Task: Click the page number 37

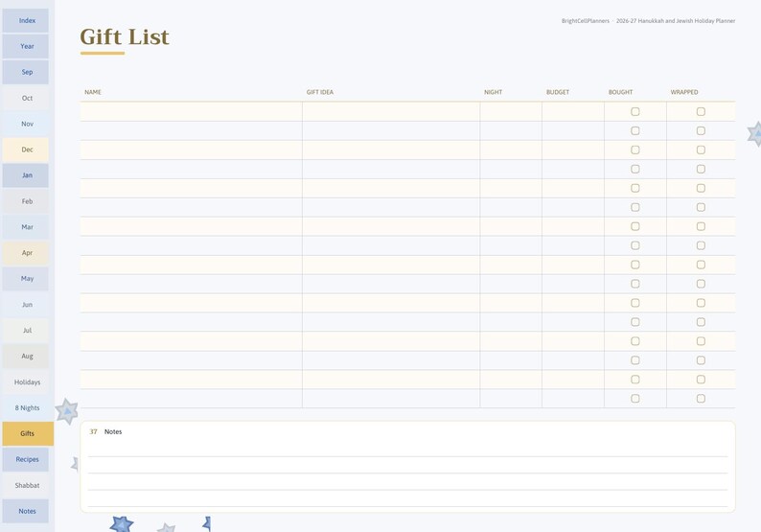Action: 93,431
